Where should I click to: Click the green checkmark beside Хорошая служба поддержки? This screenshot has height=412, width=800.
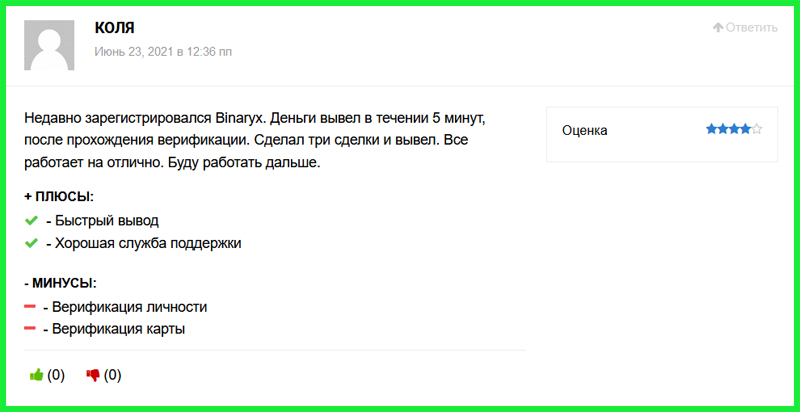click(x=31, y=242)
